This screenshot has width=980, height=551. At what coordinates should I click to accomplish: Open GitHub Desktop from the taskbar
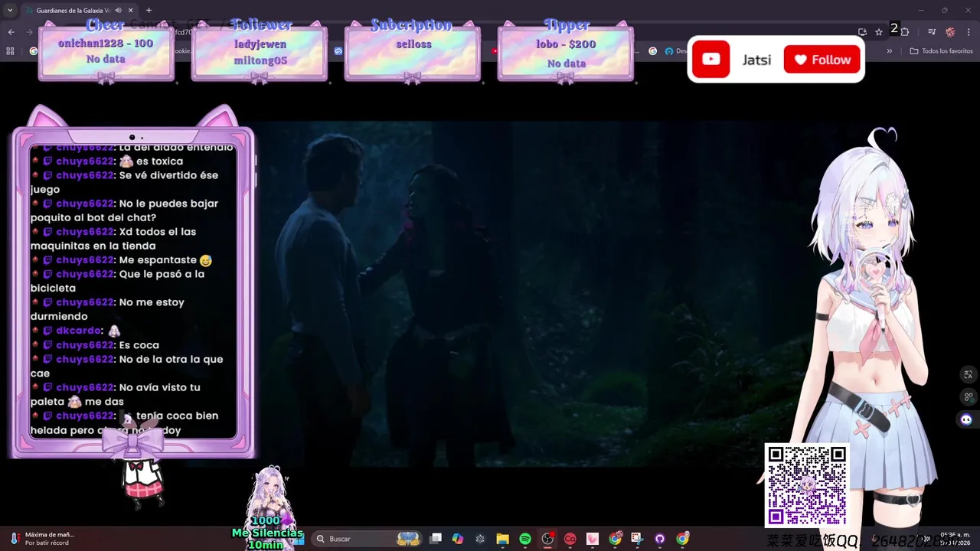660,539
